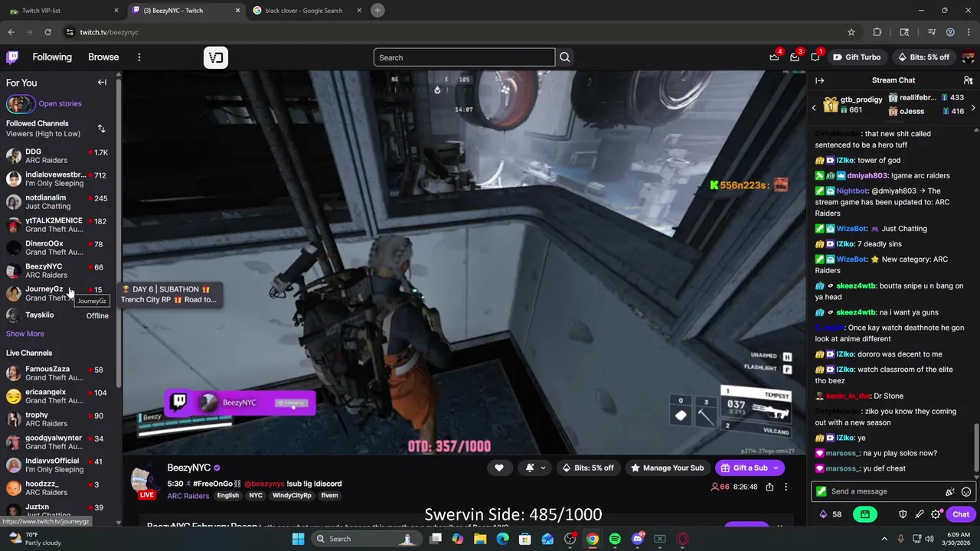
Task: Focus the Twitch search field
Action: pos(464,57)
